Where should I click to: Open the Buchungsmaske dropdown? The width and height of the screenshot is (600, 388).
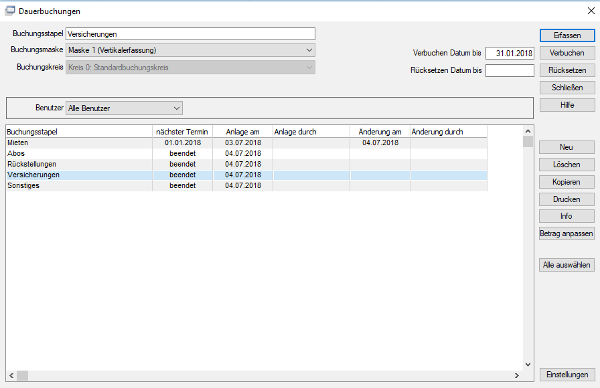pos(191,50)
